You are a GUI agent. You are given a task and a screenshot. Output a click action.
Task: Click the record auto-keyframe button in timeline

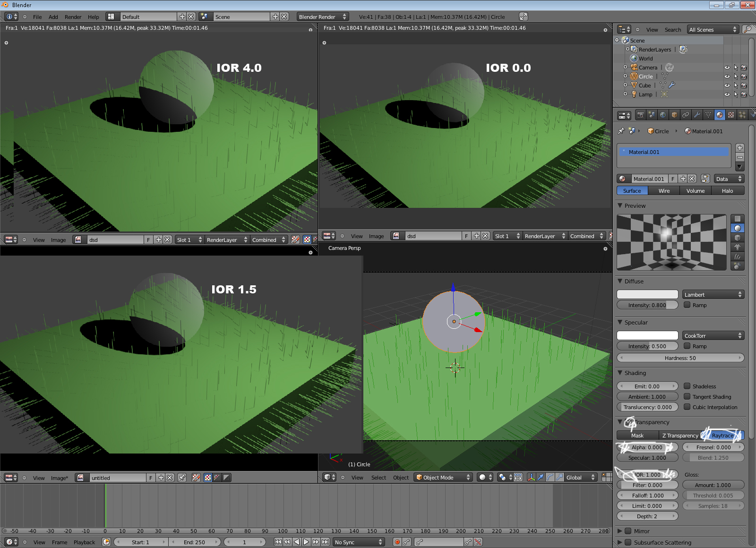pos(397,542)
